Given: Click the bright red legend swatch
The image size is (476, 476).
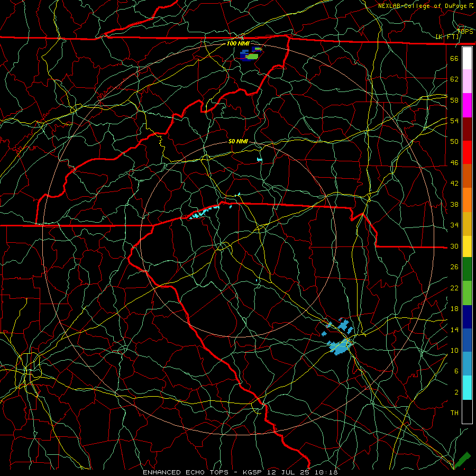Looking at the screenshot, I should point(467,152).
